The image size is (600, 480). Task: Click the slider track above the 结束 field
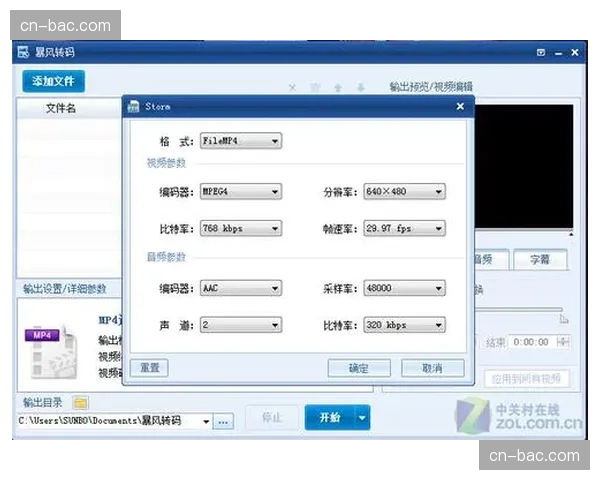(518, 309)
